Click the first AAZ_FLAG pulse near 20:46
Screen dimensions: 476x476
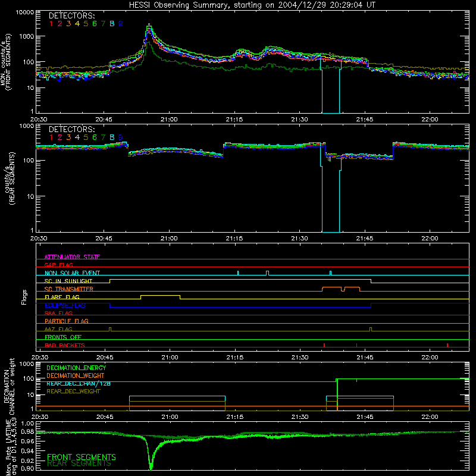click(110, 329)
